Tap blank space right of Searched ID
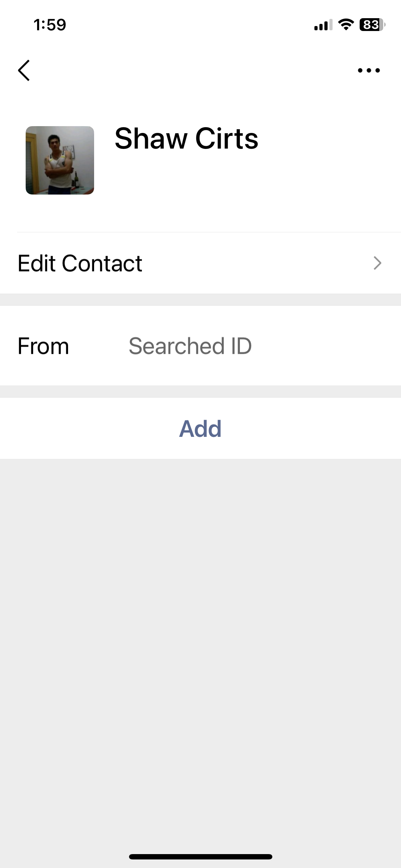This screenshot has width=401, height=868. pyautogui.click(x=324, y=346)
